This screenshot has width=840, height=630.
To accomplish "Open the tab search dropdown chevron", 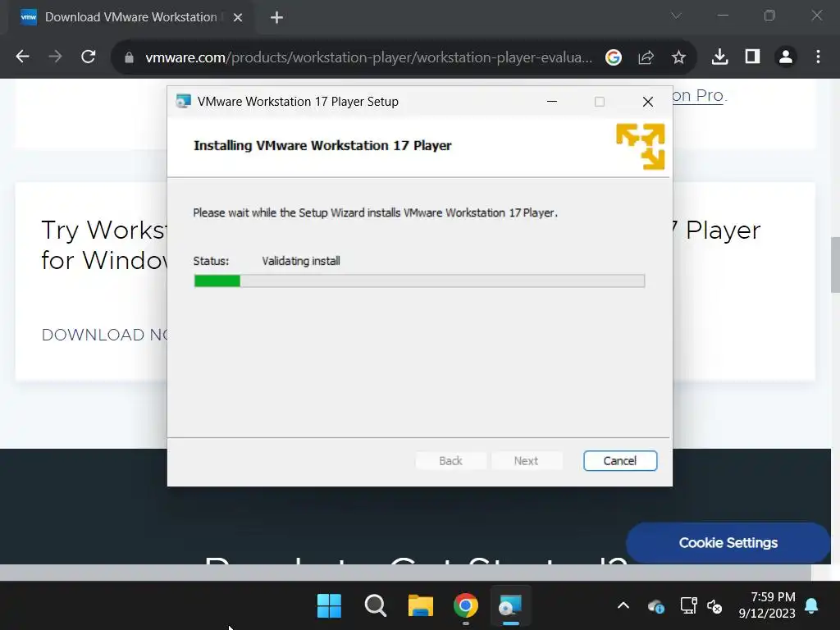I will pos(676,16).
